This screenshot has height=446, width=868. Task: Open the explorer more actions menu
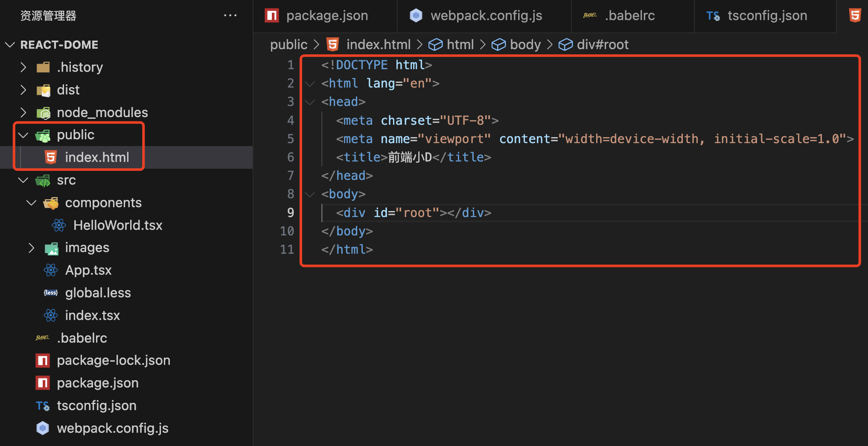click(x=230, y=15)
